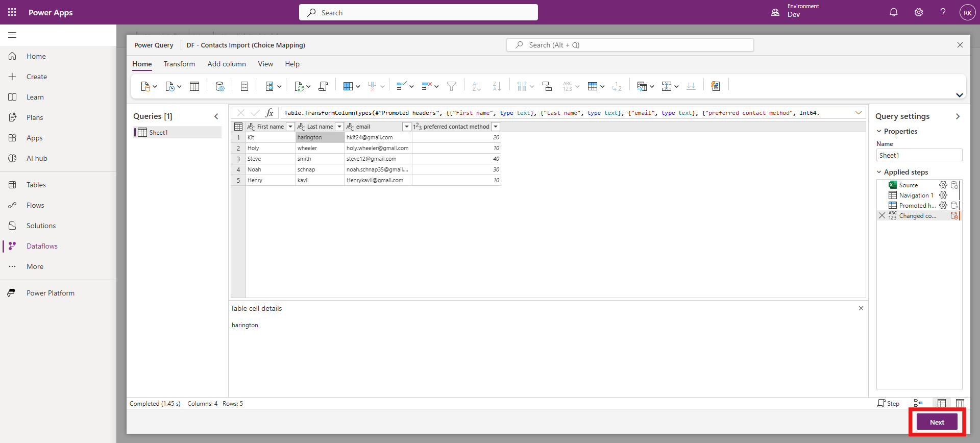The height and width of the screenshot is (443, 980).
Task: Sort column descending using the ribbon icon
Action: 497,86
